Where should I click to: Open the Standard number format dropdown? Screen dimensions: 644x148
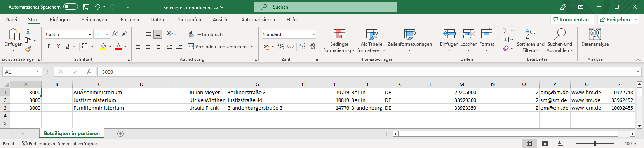(x=313, y=34)
